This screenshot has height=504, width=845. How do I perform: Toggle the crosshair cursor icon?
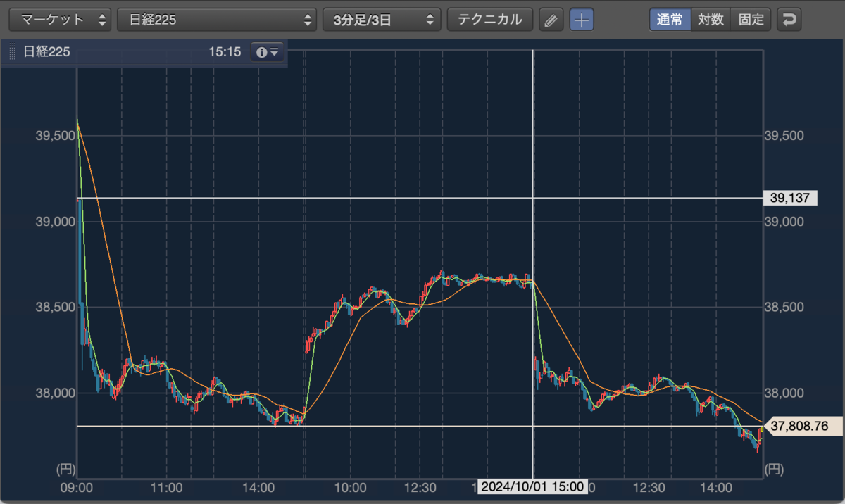pos(582,20)
